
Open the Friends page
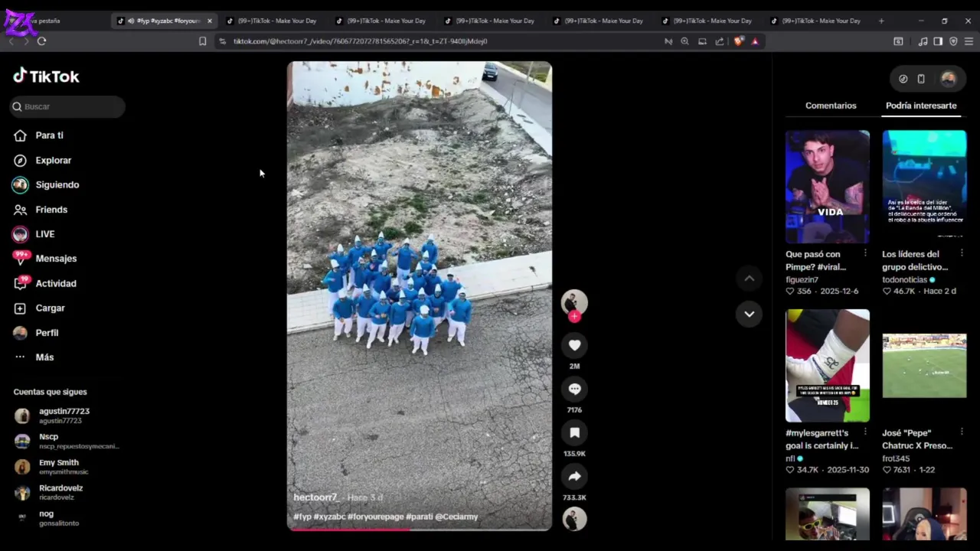coord(40,209)
